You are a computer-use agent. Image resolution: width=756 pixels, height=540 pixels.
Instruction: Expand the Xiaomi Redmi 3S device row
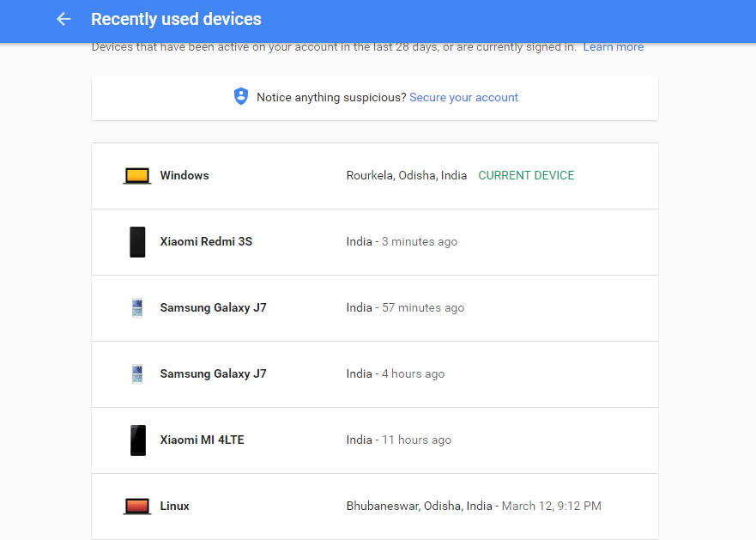(374, 241)
